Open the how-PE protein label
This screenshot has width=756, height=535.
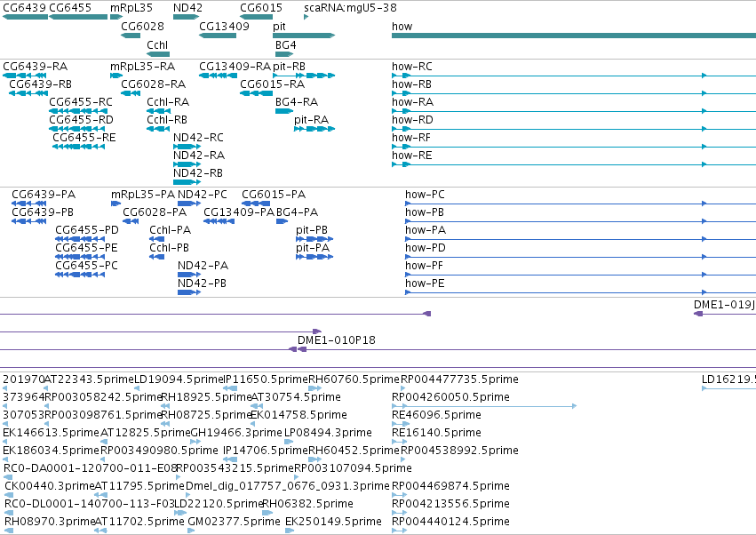[425, 283]
